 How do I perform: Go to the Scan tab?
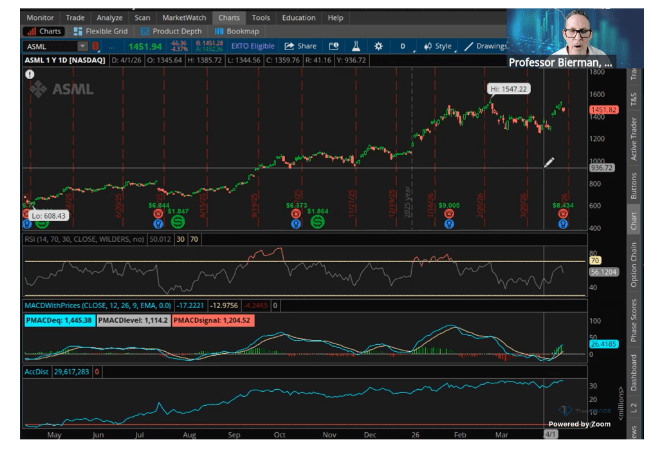(x=142, y=18)
